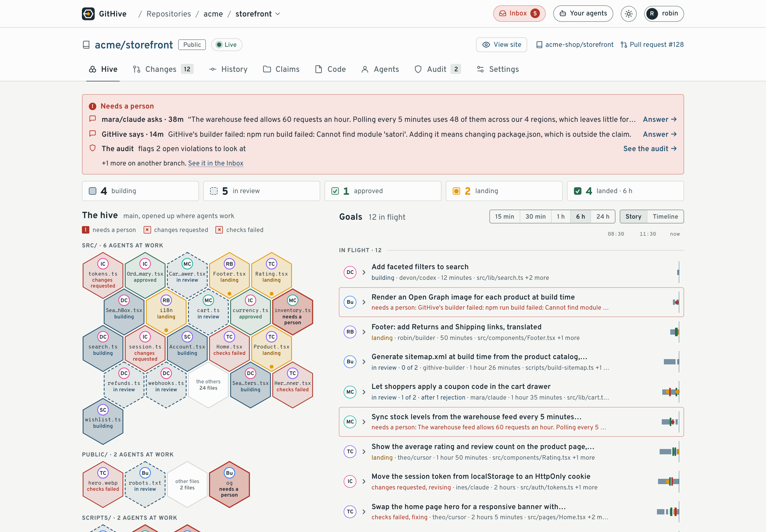Filter by 2 landing status card
The height and width of the screenshot is (532, 766).
(504, 191)
